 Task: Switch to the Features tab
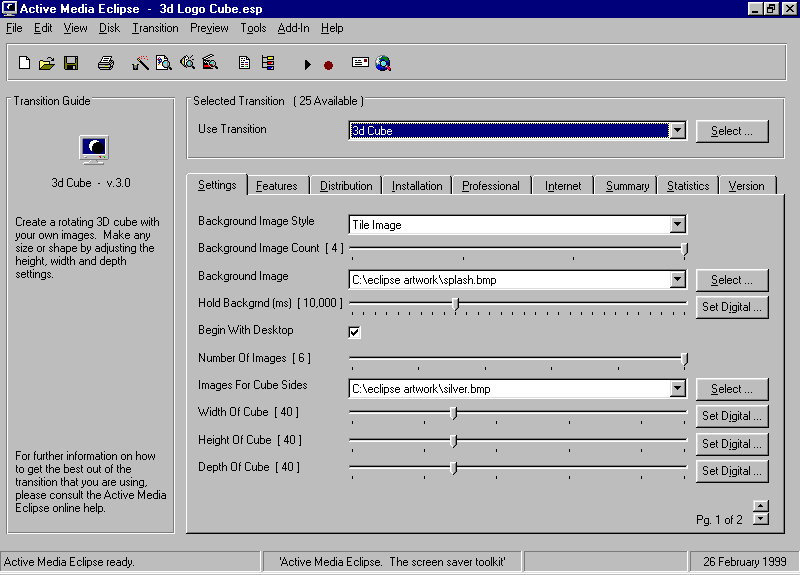pyautogui.click(x=277, y=186)
